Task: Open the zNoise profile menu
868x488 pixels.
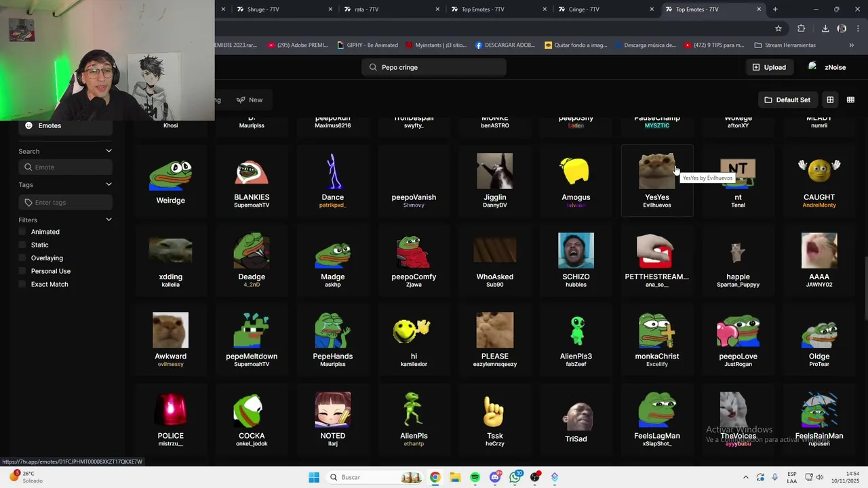Action: click(827, 67)
